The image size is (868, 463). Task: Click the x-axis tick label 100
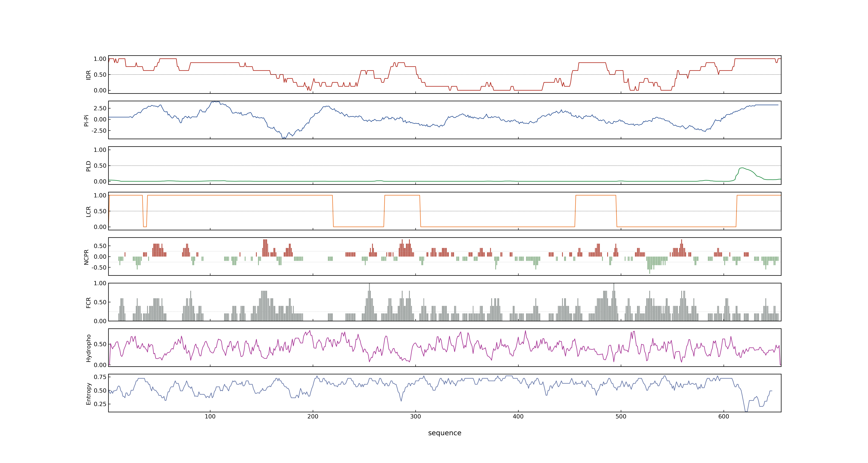210,416
